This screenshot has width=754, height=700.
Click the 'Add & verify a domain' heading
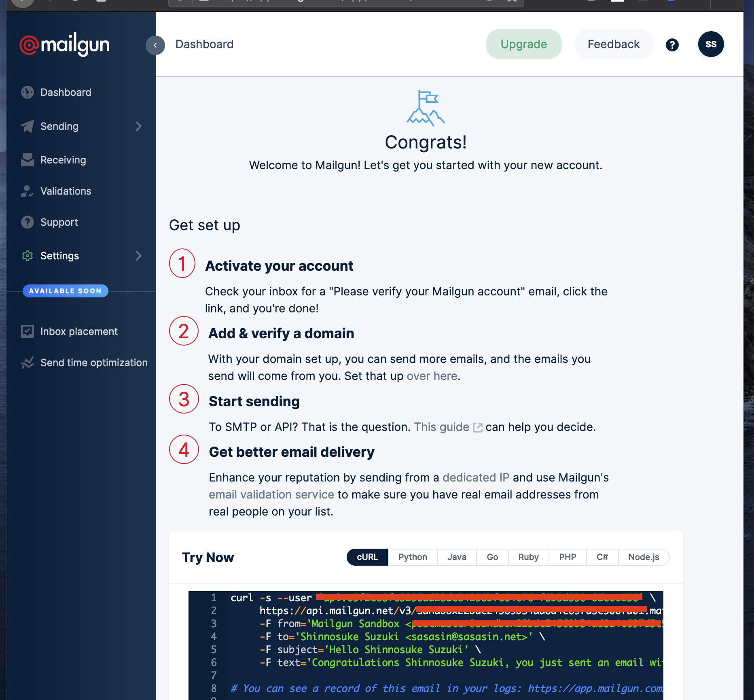(x=281, y=333)
